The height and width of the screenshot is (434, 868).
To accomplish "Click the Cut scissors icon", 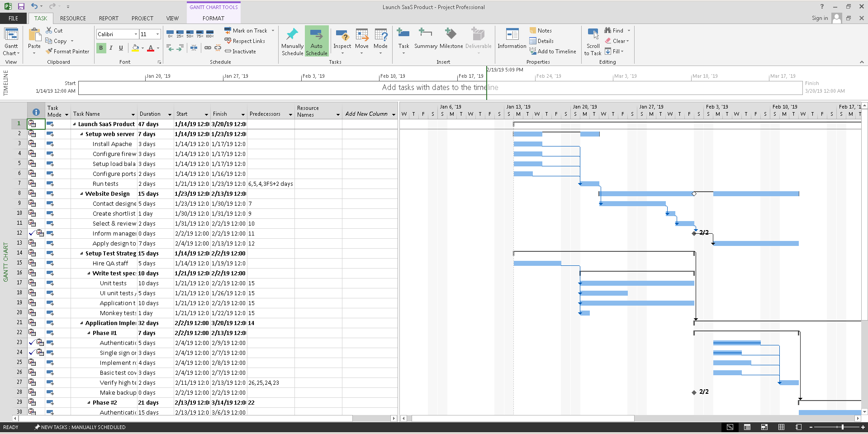I will (x=49, y=30).
